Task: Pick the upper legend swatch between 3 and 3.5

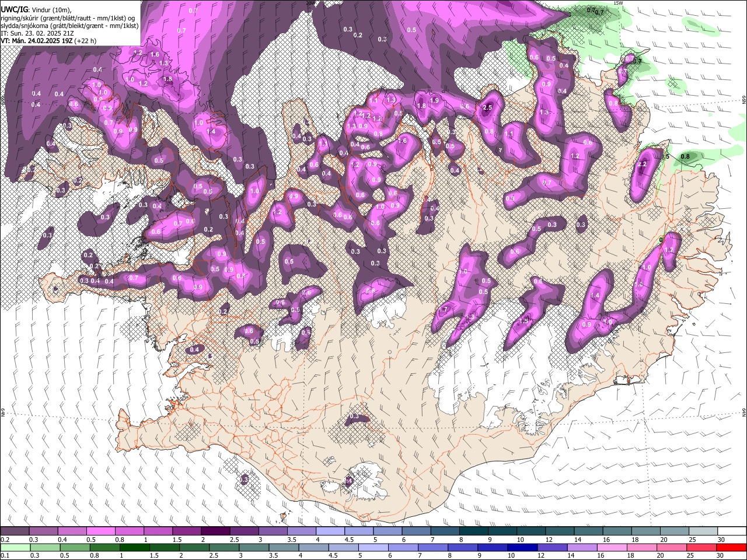Action: click(272, 531)
